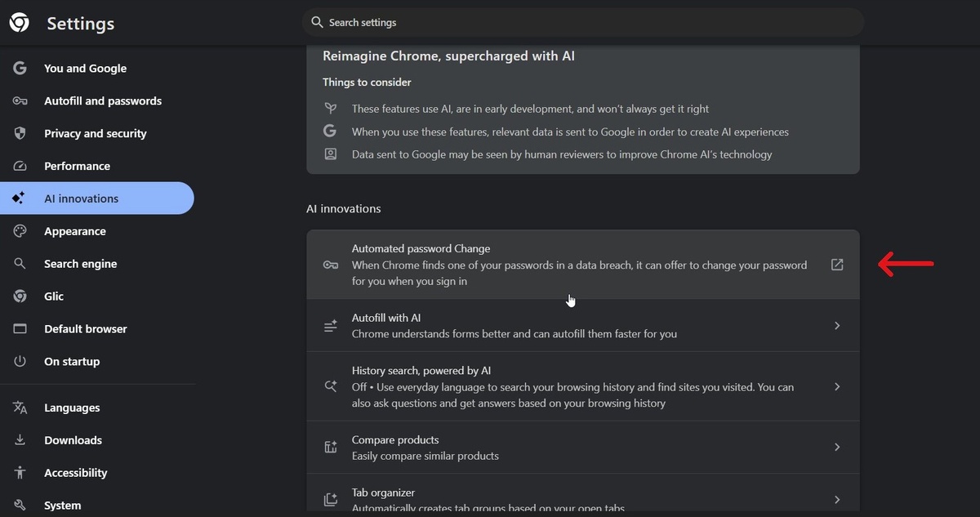
Task: Click the Glic sidebar icon
Action: (20, 296)
